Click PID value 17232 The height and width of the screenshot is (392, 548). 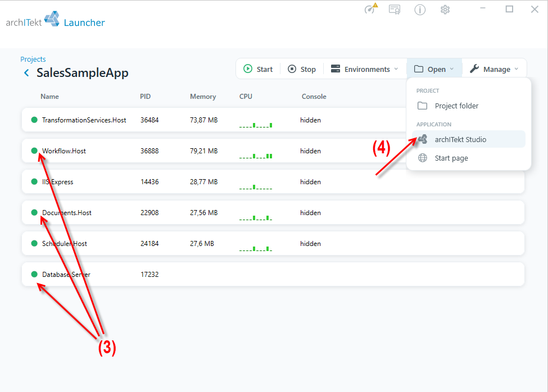(x=150, y=275)
